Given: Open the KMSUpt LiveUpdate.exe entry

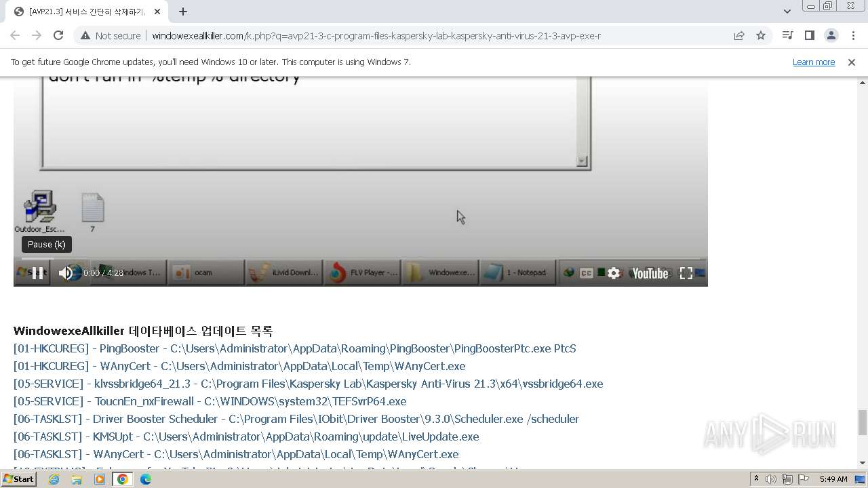Looking at the screenshot, I should [x=246, y=436].
